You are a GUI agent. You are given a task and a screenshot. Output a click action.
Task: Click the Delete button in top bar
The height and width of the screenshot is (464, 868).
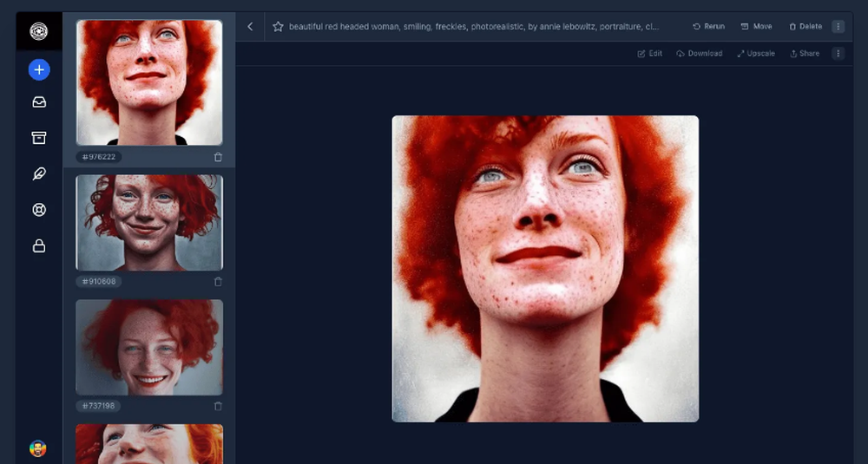[806, 27]
